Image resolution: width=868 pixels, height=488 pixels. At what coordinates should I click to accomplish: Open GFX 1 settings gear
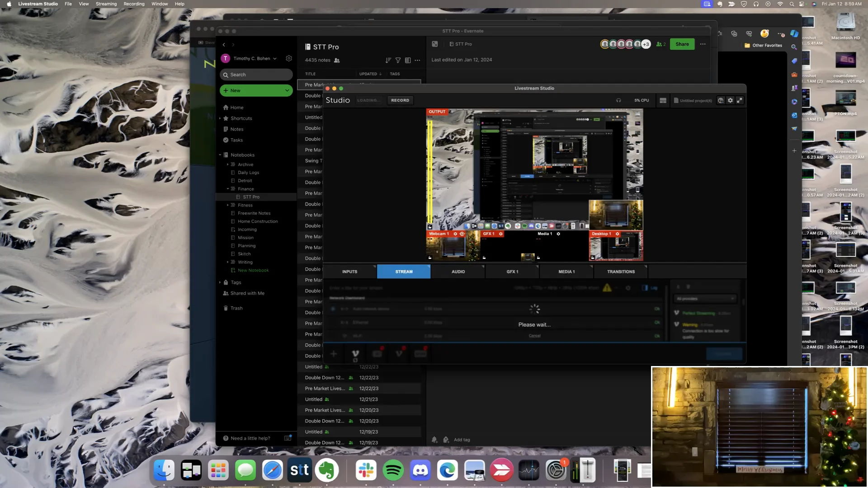(x=501, y=234)
